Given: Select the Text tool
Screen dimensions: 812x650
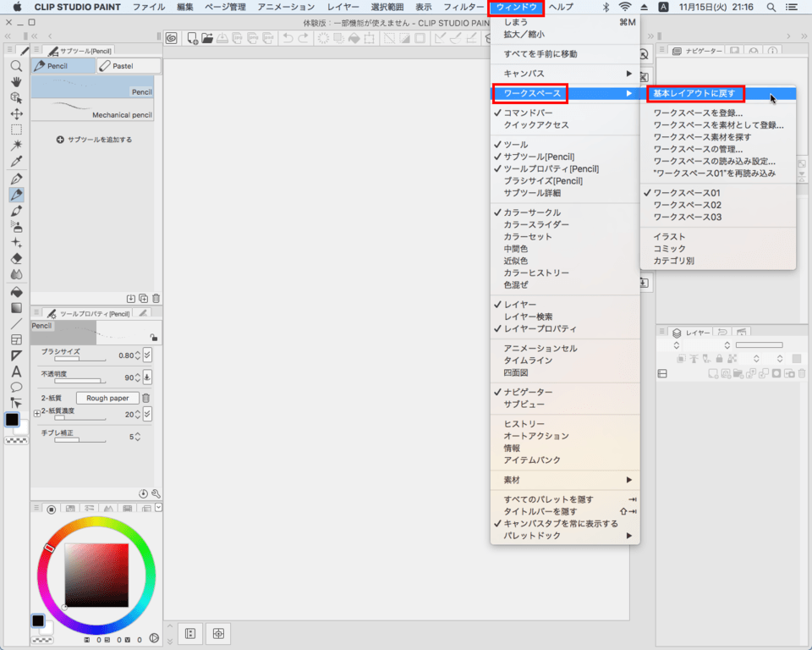Looking at the screenshot, I should [17, 372].
